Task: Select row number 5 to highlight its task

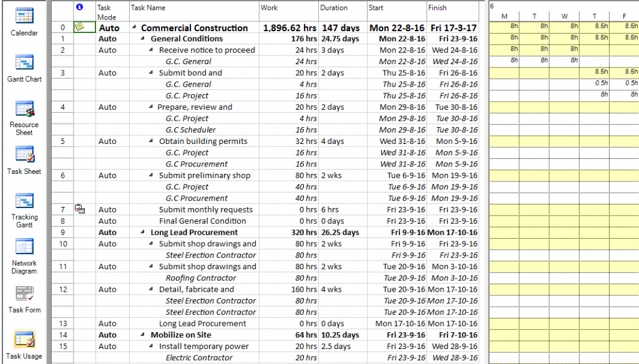Action: click(x=62, y=141)
